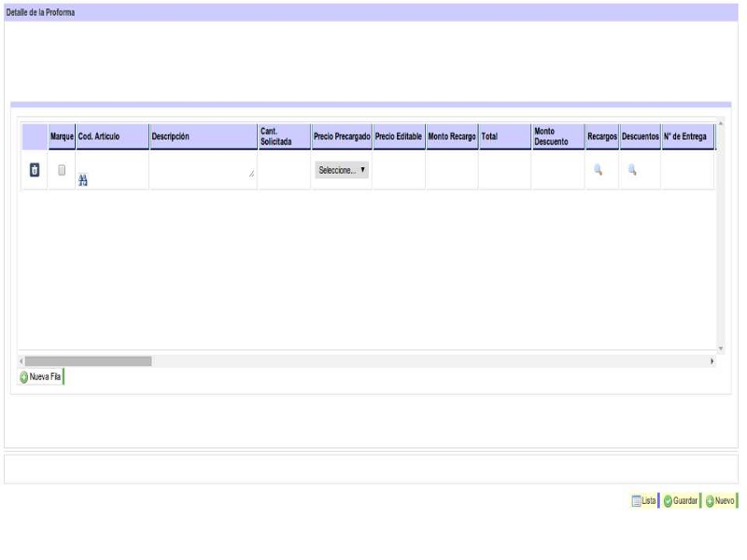Image resolution: width=747 pixels, height=560 pixels.
Task: Open the Precio Precargado 'Seleccione...' dropdown
Action: pos(342,170)
